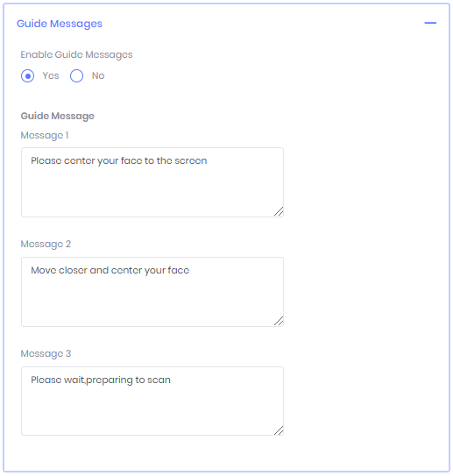Click the Message 3 field label
Image resolution: width=453 pixels, height=476 pixels.
[x=46, y=353]
